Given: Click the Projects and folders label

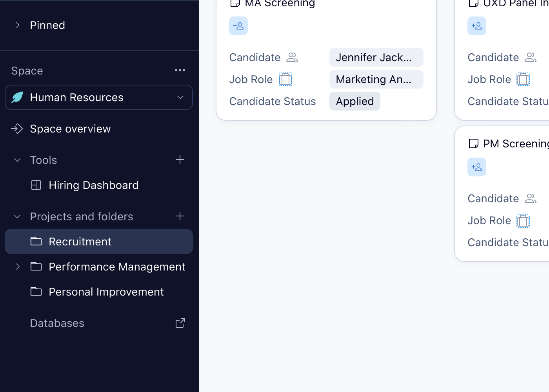Looking at the screenshot, I should pos(82,216).
